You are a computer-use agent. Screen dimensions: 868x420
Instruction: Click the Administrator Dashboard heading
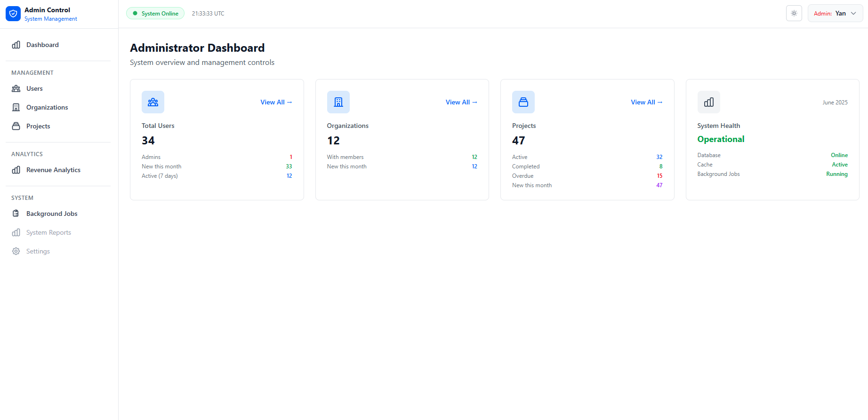click(197, 48)
